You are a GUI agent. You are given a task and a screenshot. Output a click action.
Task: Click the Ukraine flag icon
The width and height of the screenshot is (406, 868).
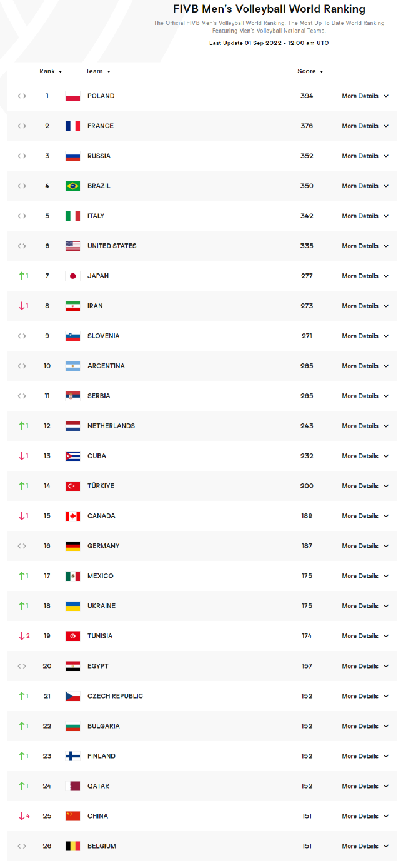(x=72, y=607)
